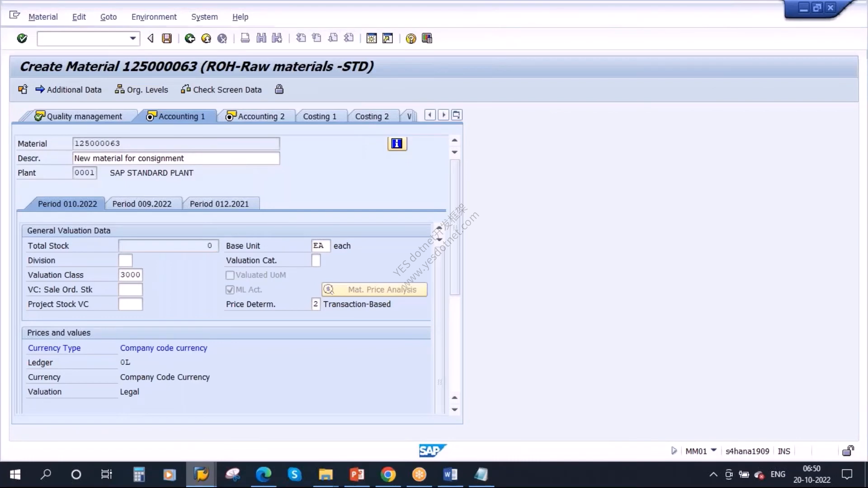Click the Project Stock VC field
This screenshot has width=868, height=488.
point(130,304)
